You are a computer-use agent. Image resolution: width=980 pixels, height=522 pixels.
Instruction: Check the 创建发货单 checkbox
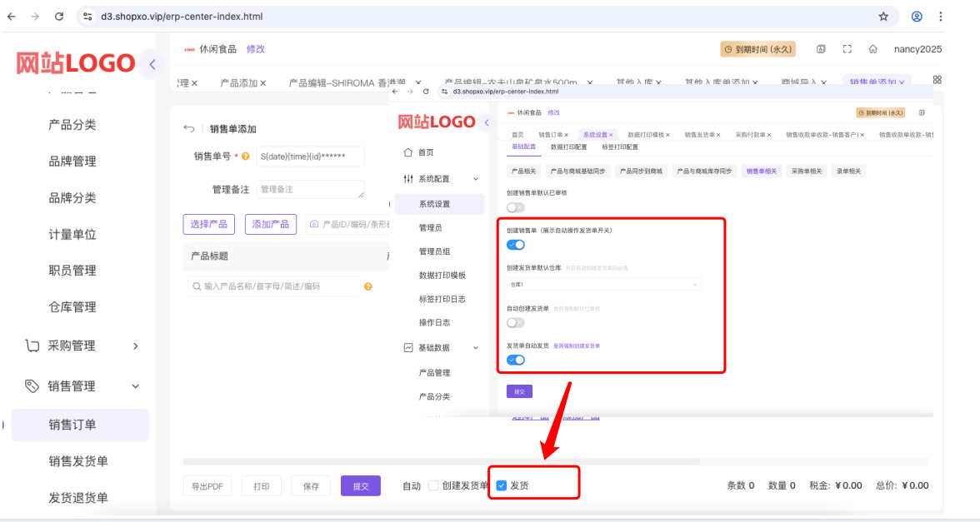pyautogui.click(x=433, y=486)
